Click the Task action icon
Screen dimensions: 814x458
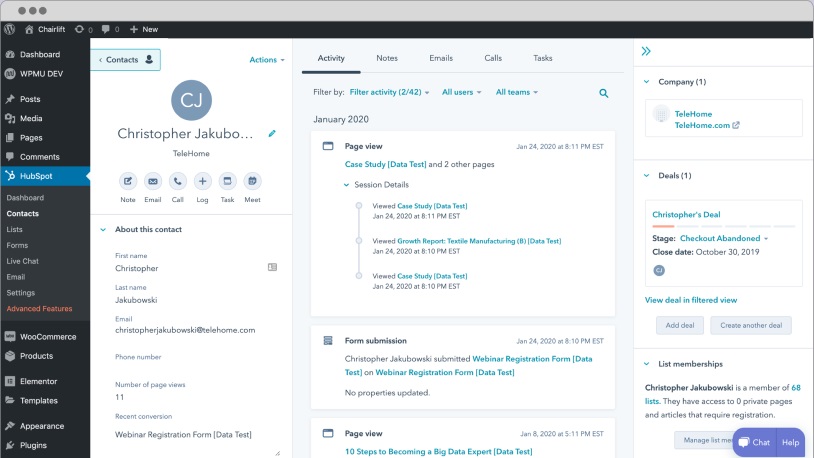click(227, 181)
